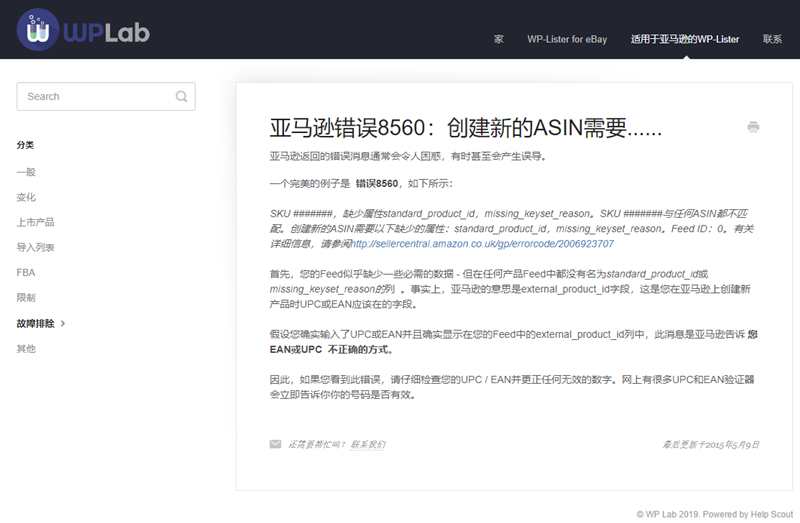Open the 家 menu item
This screenshot has width=800, height=523.
click(x=498, y=39)
